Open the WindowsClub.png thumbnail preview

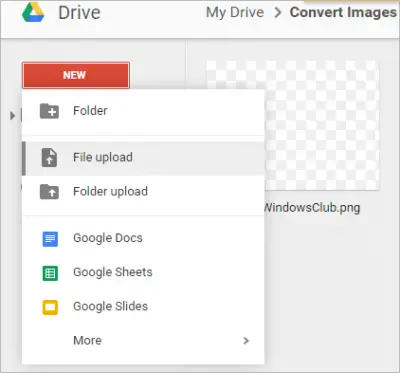coord(322,125)
